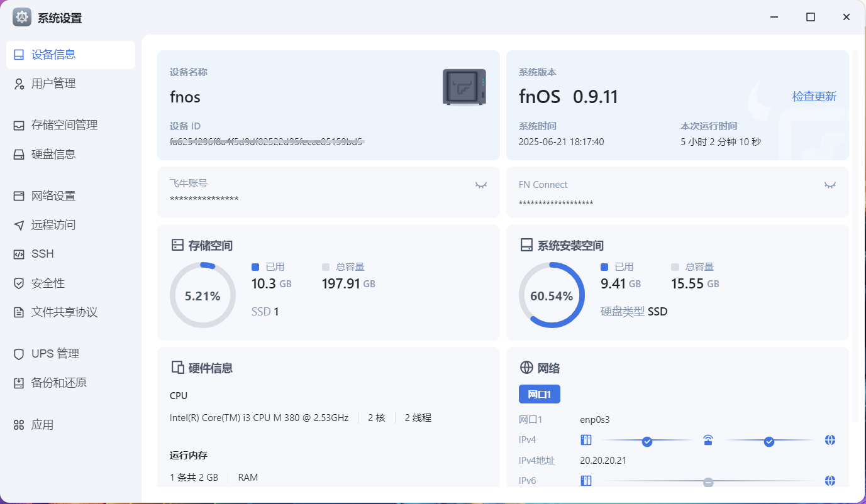Click 检查更新 link
The height and width of the screenshot is (504, 866).
[814, 97]
